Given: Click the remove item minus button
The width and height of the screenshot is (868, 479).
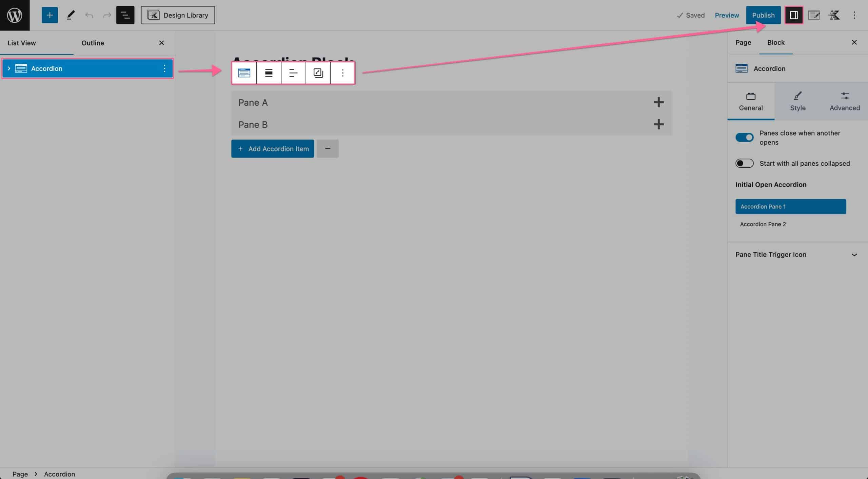Looking at the screenshot, I should [x=328, y=149].
